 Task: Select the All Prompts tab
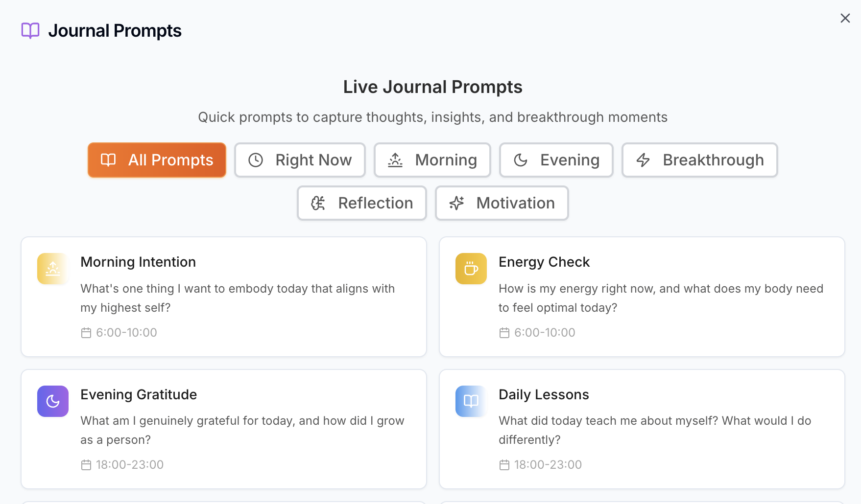tap(157, 160)
